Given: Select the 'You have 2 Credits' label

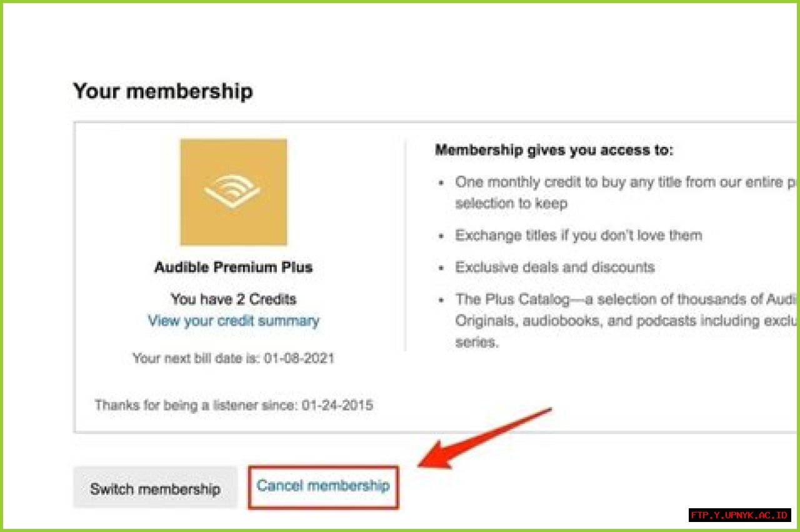Looking at the screenshot, I should point(234,299).
